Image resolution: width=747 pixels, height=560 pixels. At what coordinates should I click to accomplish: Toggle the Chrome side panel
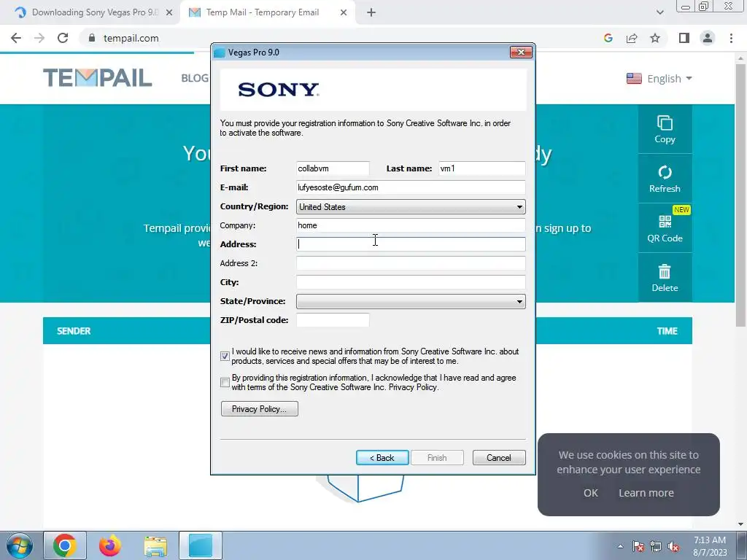(x=684, y=38)
